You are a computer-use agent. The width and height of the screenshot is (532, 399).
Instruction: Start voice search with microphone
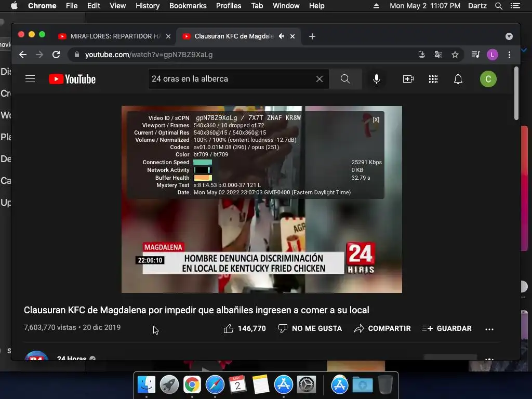(376, 79)
